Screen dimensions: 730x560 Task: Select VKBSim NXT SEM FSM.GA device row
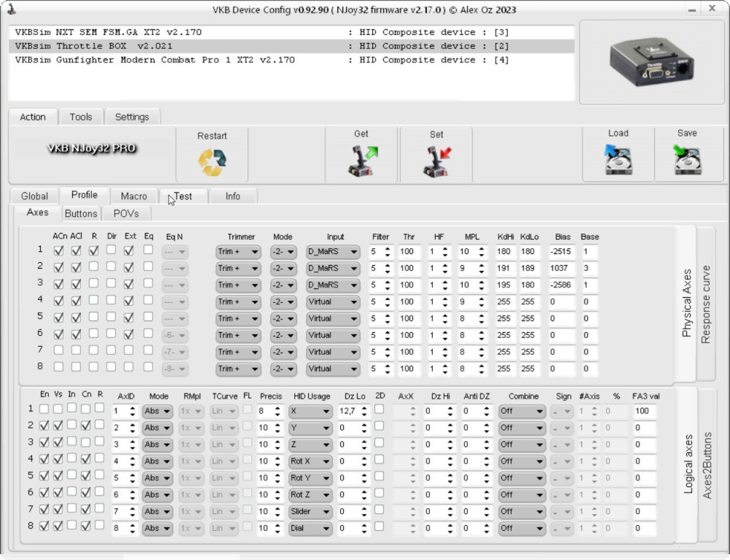tap(291, 32)
